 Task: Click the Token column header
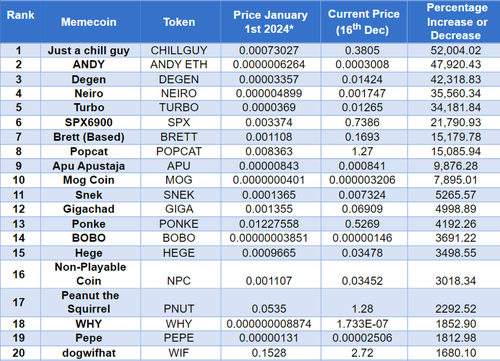179,22
